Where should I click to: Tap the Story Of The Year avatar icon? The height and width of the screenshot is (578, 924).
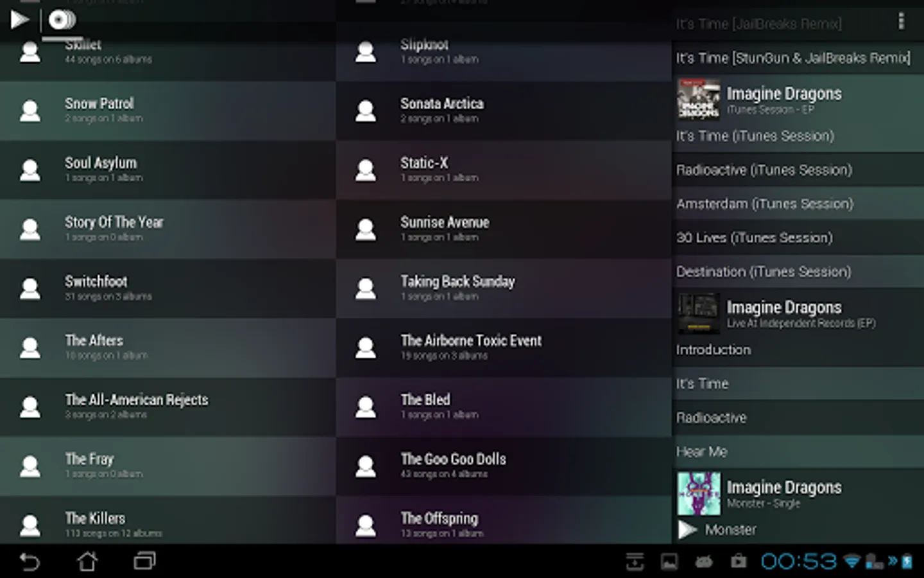pyautogui.click(x=30, y=229)
